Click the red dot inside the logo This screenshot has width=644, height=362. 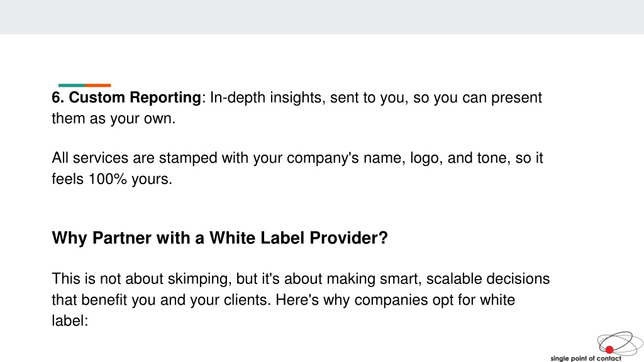tap(609, 349)
